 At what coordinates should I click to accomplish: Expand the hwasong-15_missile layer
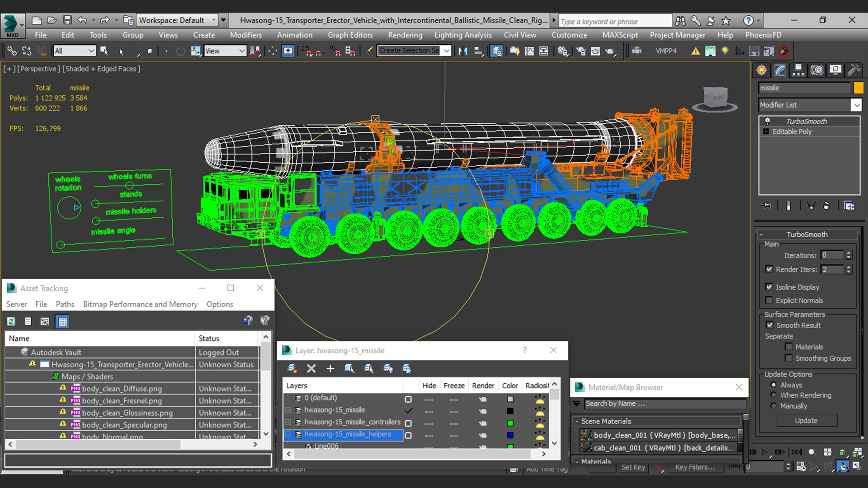tap(288, 410)
